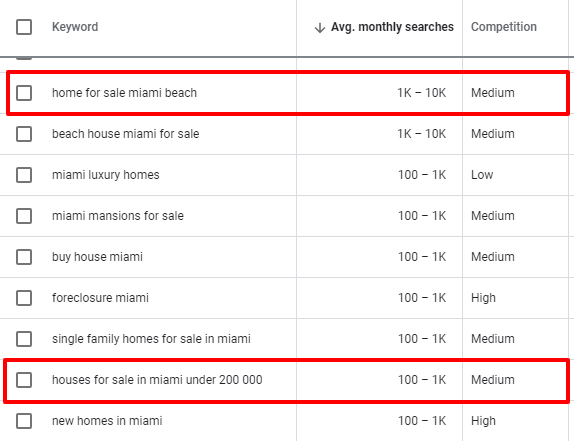Tick the miami luxury homes checkbox
Viewport: 574px width, 441px height.
click(24, 175)
